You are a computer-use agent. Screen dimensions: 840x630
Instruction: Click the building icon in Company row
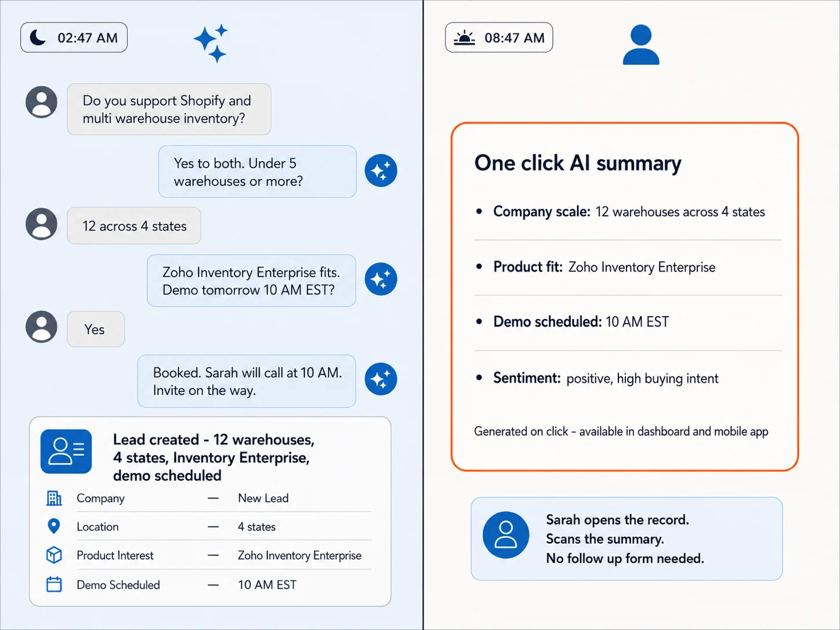54,498
